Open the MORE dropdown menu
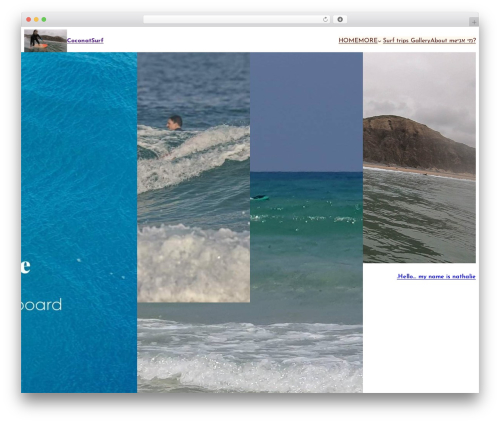This screenshot has height=423, width=500. click(369, 41)
